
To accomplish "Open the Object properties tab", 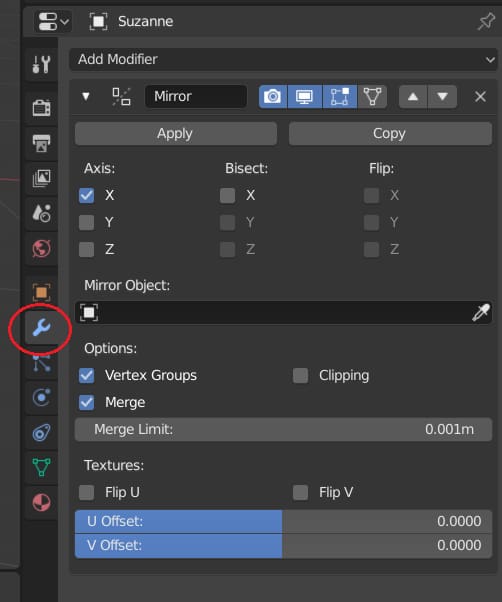I will 41,293.
